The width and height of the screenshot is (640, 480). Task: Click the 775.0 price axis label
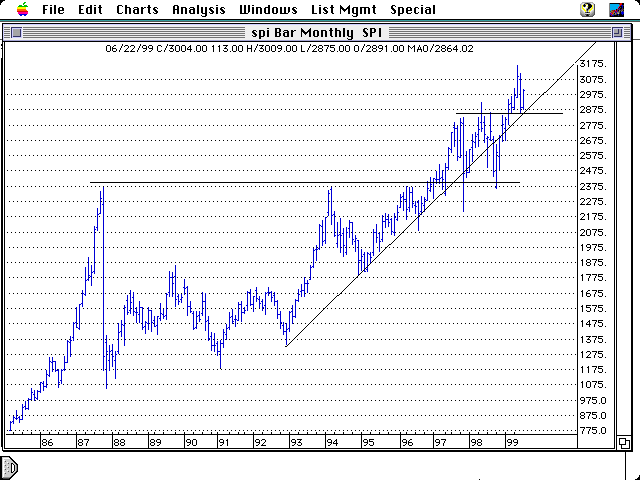pos(593,431)
